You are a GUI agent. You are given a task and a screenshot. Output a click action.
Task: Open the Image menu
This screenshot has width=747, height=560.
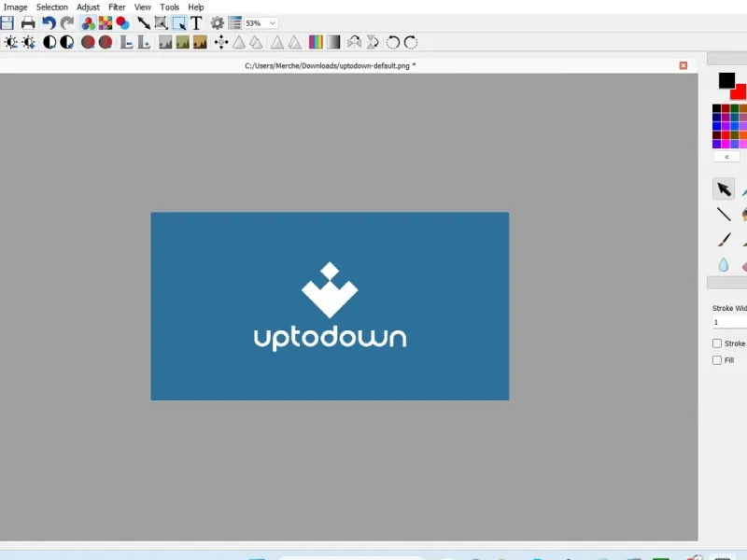click(x=15, y=7)
